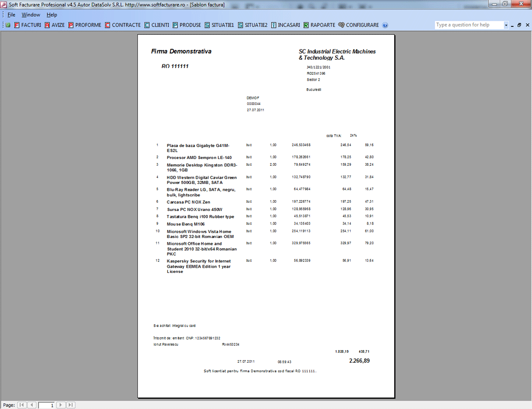Click the 'Firma Demonstrativa' heading on the invoice

181,51
